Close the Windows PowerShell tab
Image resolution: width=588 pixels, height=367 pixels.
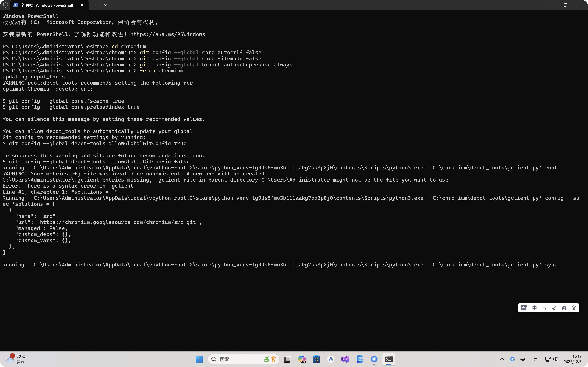pyautogui.click(x=82, y=5)
